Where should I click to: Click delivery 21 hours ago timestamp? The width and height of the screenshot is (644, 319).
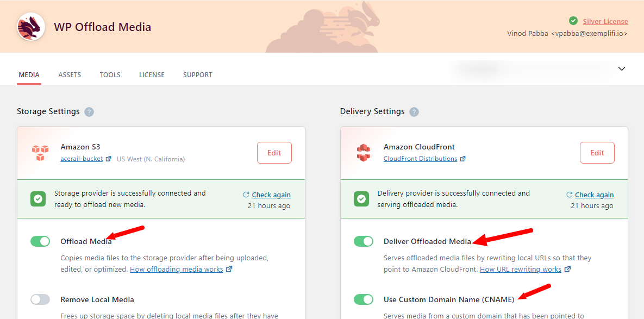click(592, 205)
